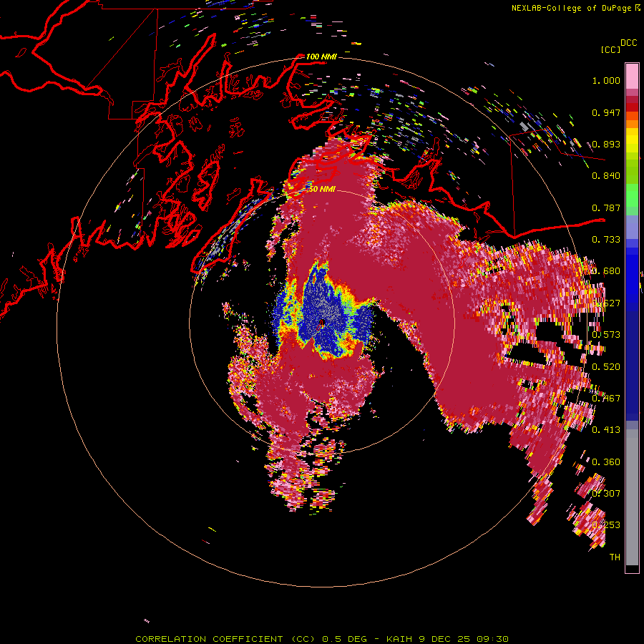This screenshot has height=644, width=644.
Task: Click the 0.947 scale value
Action: (x=606, y=112)
